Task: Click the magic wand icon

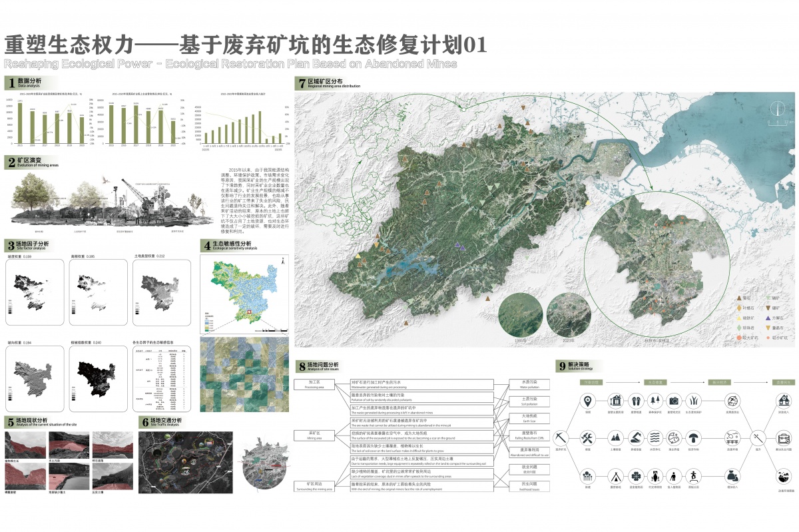Action: [757, 437]
